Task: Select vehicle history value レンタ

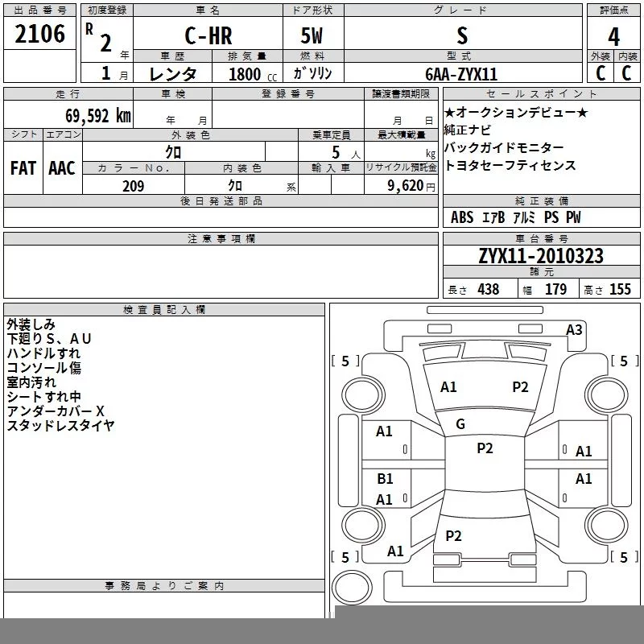Action: 172,74
